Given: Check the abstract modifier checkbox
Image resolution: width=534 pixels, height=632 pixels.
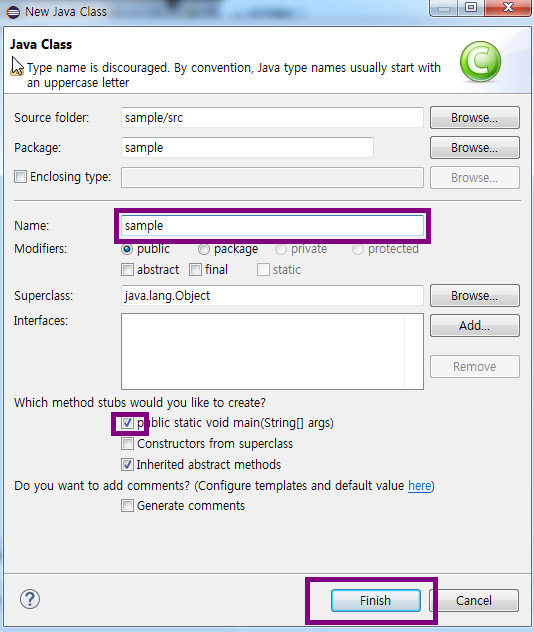Looking at the screenshot, I should (x=127, y=269).
